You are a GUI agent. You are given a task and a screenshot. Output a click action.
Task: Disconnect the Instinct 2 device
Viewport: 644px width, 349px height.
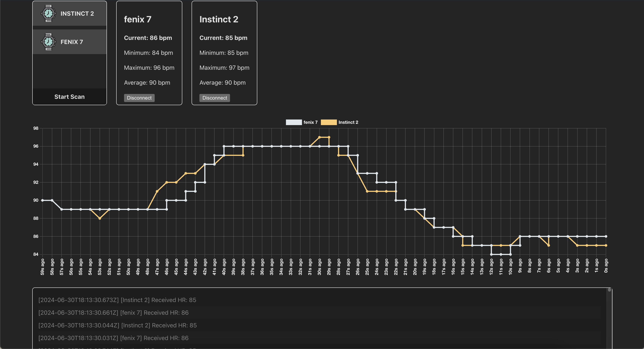pyautogui.click(x=214, y=98)
